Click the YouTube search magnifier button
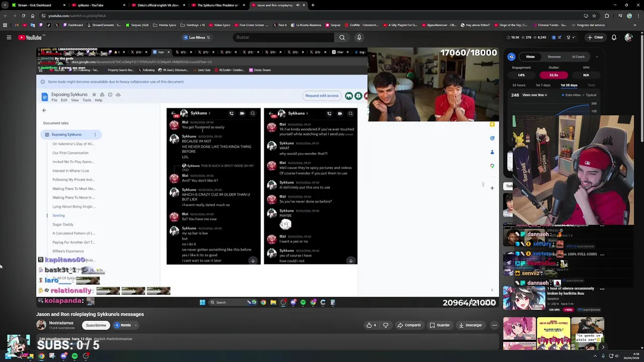Viewport: 644px width, 362px height. coord(342,37)
